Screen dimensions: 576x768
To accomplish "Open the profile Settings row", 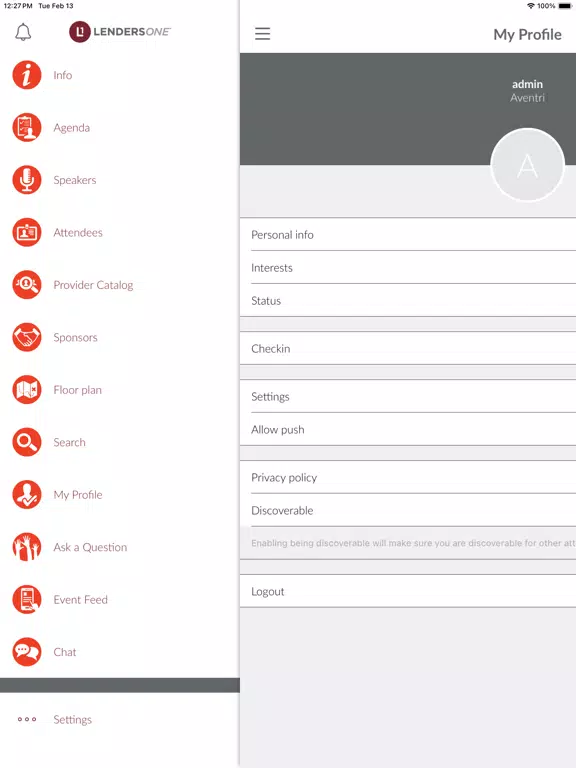I will tap(408, 396).
